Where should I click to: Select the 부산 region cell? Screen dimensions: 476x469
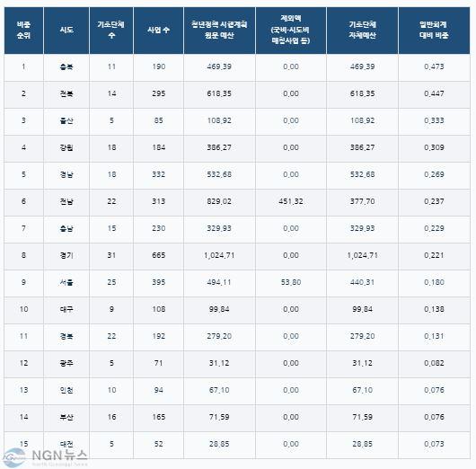[x=66, y=417]
